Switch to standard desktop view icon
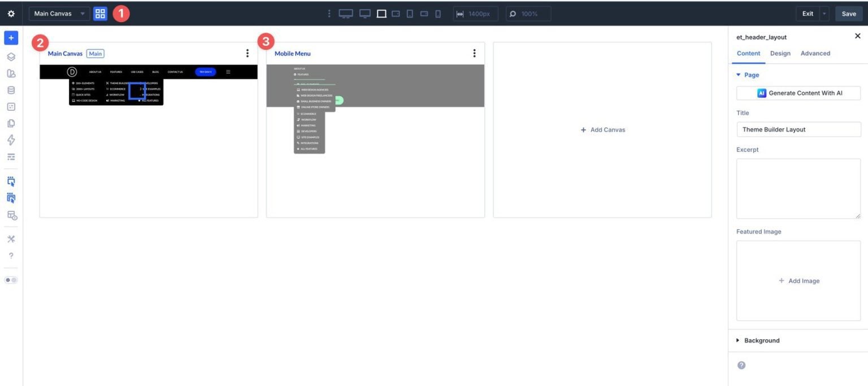The height and width of the screenshot is (386, 868). coord(365,14)
